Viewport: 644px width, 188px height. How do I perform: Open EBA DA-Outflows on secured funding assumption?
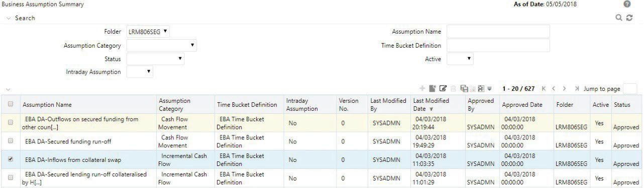coord(80,123)
